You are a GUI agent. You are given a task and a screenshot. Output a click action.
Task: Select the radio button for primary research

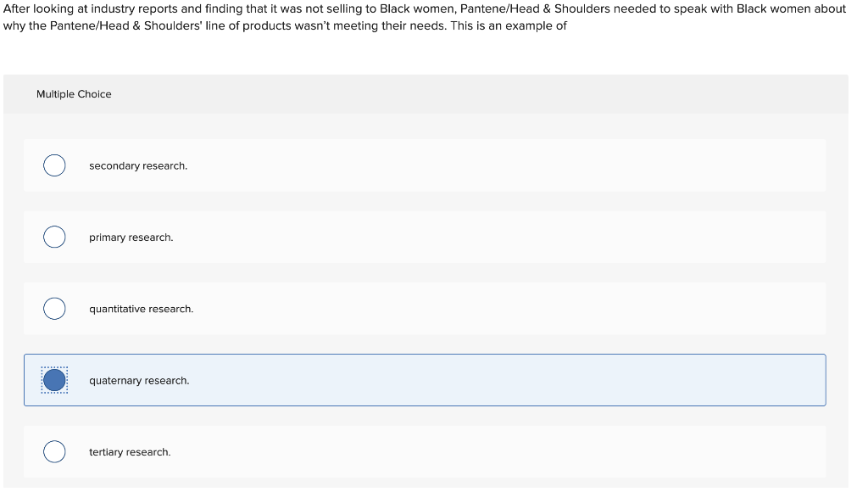click(54, 237)
